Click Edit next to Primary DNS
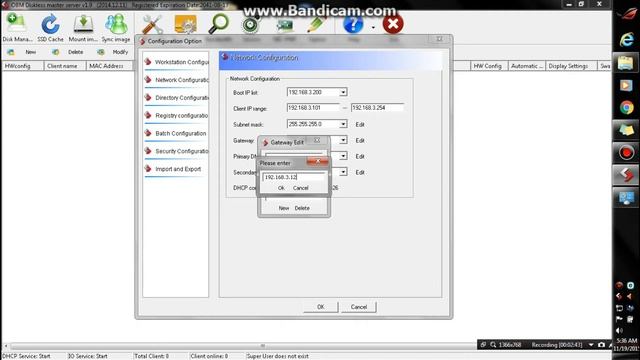 (x=360, y=156)
